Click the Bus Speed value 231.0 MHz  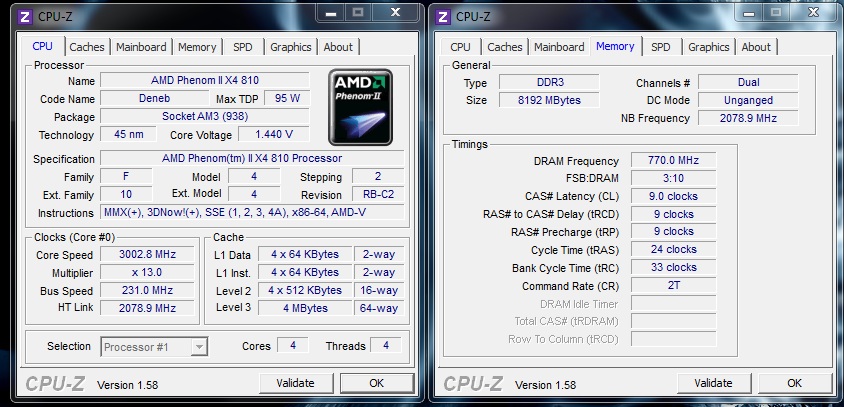tap(147, 290)
